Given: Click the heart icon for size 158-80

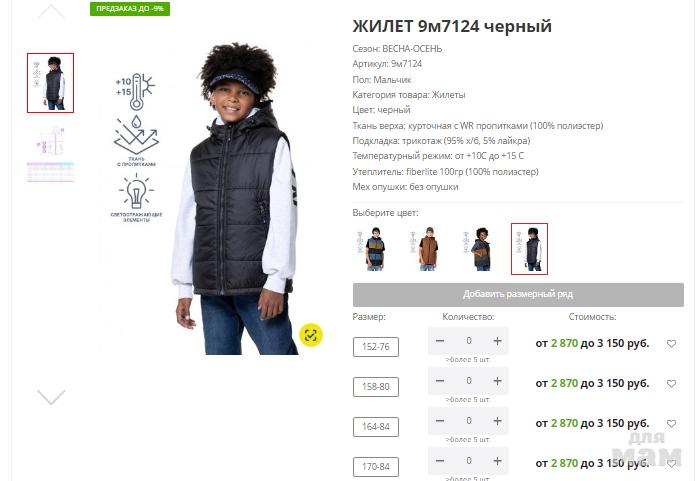Looking at the screenshot, I should 671,384.
